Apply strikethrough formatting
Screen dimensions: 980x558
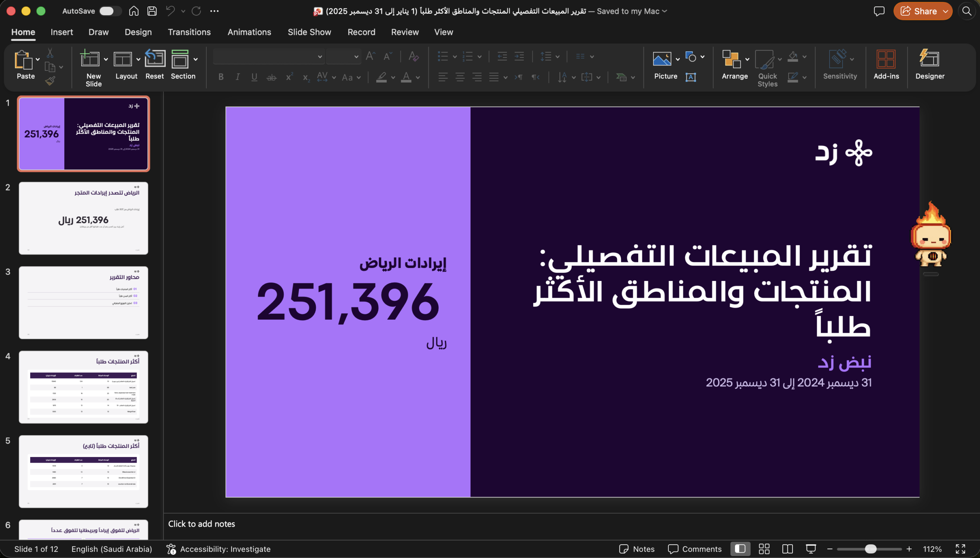(x=271, y=77)
